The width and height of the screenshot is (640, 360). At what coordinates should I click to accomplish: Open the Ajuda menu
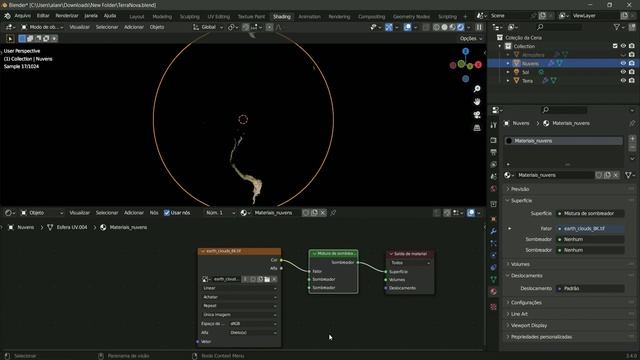110,16
